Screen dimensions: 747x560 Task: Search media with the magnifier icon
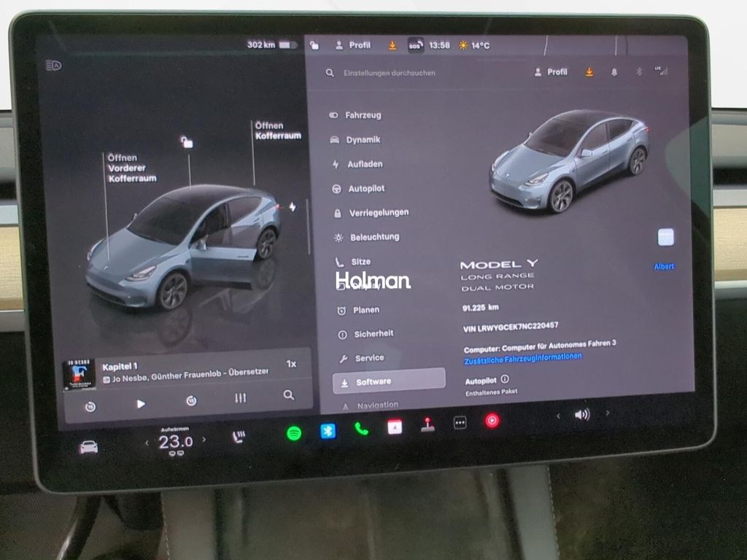click(x=289, y=395)
